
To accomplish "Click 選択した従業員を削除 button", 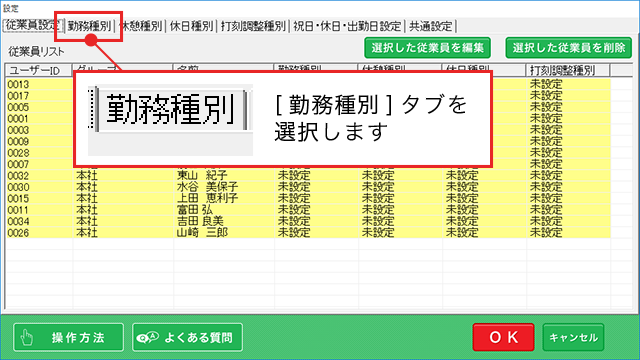I will point(569,48).
